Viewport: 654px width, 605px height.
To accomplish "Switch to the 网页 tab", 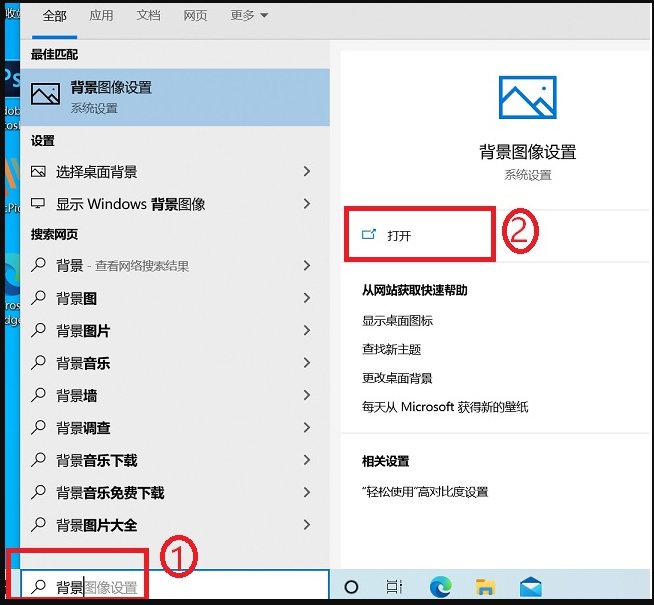I will (195, 15).
